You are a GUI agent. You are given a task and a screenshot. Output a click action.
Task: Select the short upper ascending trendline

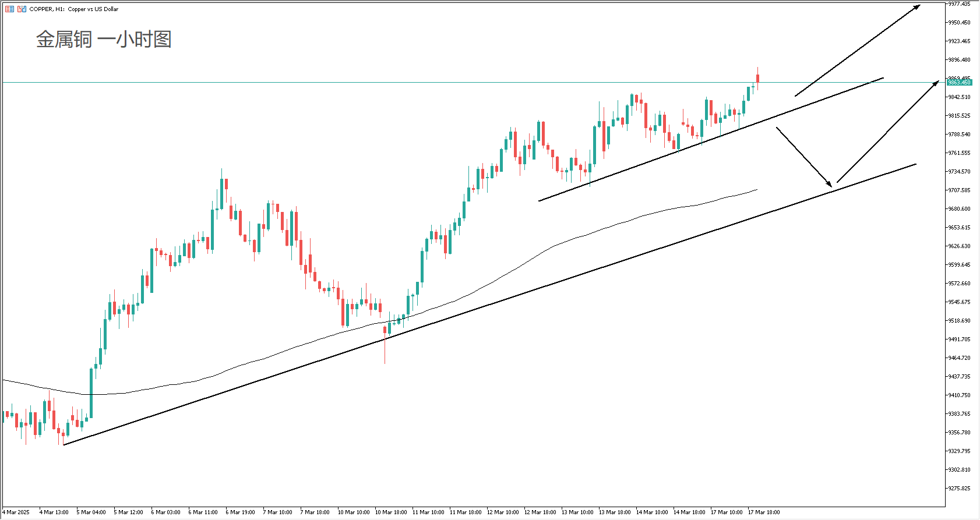711,139
